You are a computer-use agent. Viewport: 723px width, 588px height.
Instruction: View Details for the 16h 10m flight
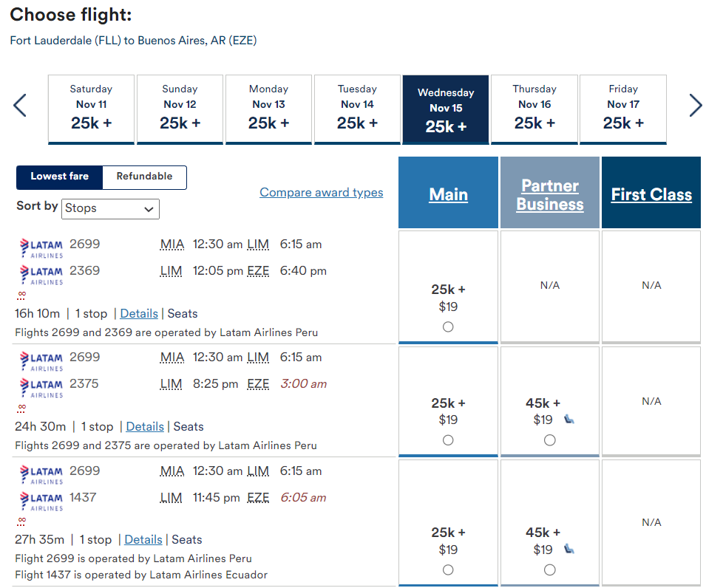[x=139, y=313]
